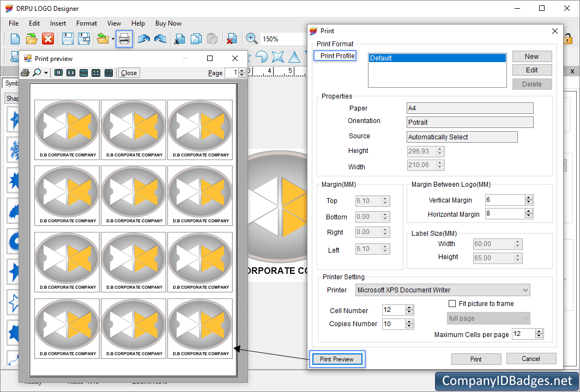This screenshot has width=580, height=392.
Task: Click the Copies Number field
Action: point(394,324)
